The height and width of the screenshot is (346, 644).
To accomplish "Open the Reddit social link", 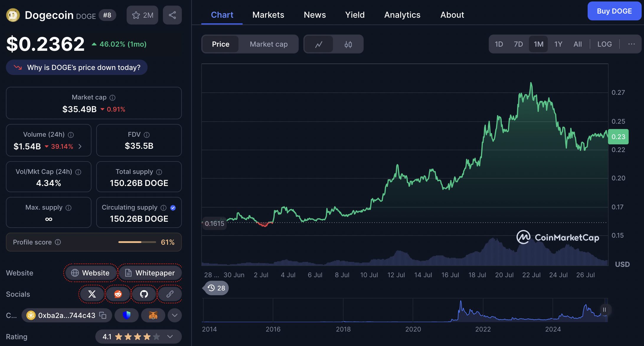I will point(118,294).
